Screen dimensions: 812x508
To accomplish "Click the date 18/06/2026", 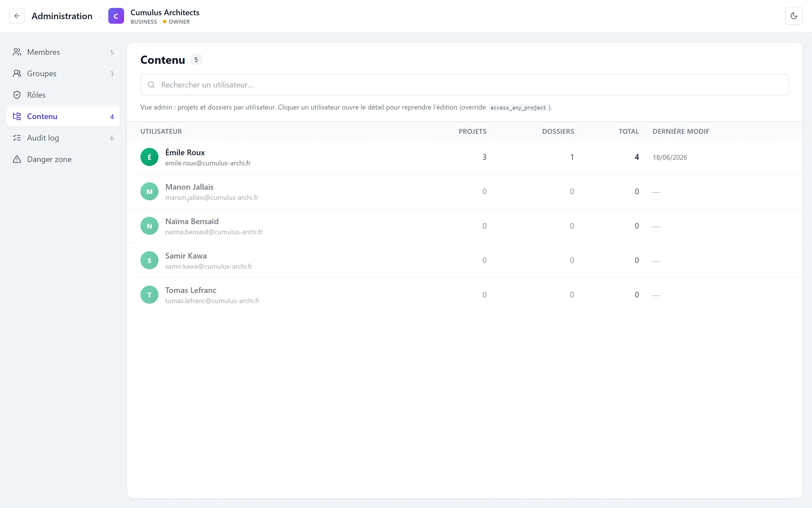I will pos(670,157).
